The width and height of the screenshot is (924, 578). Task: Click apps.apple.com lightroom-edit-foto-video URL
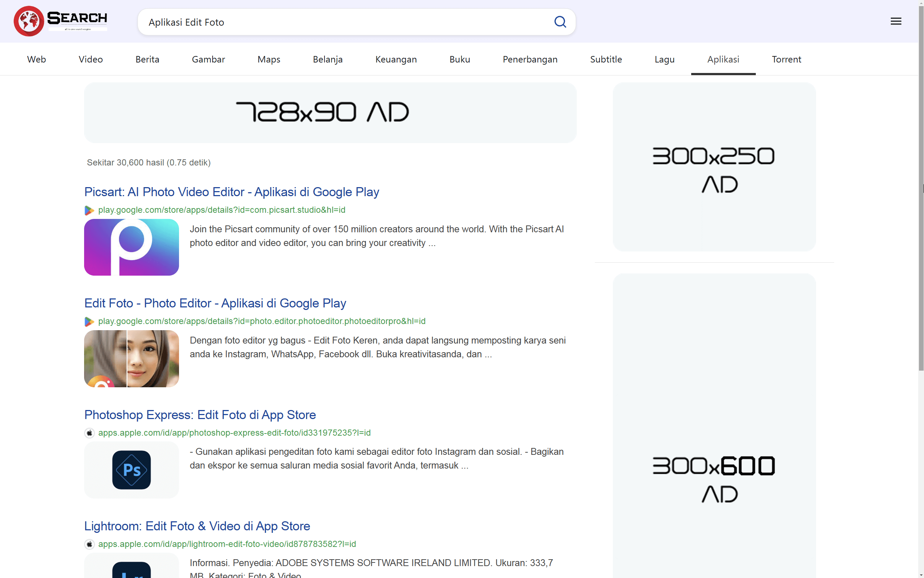coord(227,544)
